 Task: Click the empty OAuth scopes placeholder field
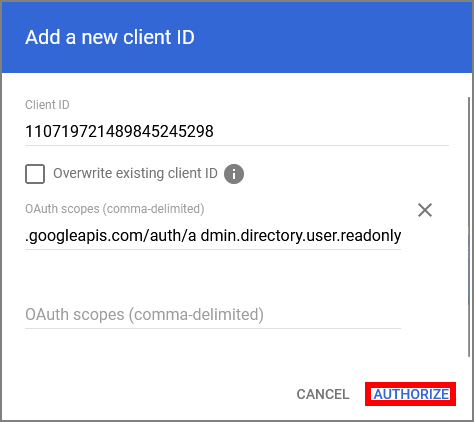(213, 315)
